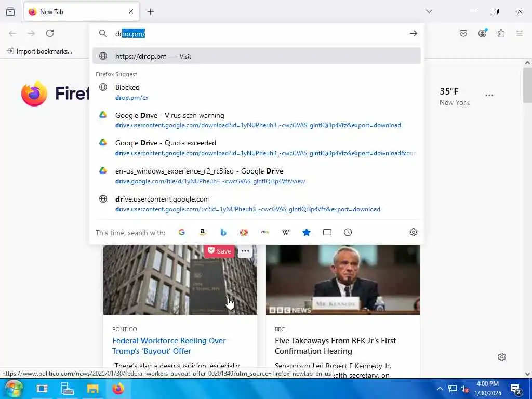Click the address bar go arrow
This screenshot has height=399, width=532.
[413, 33]
